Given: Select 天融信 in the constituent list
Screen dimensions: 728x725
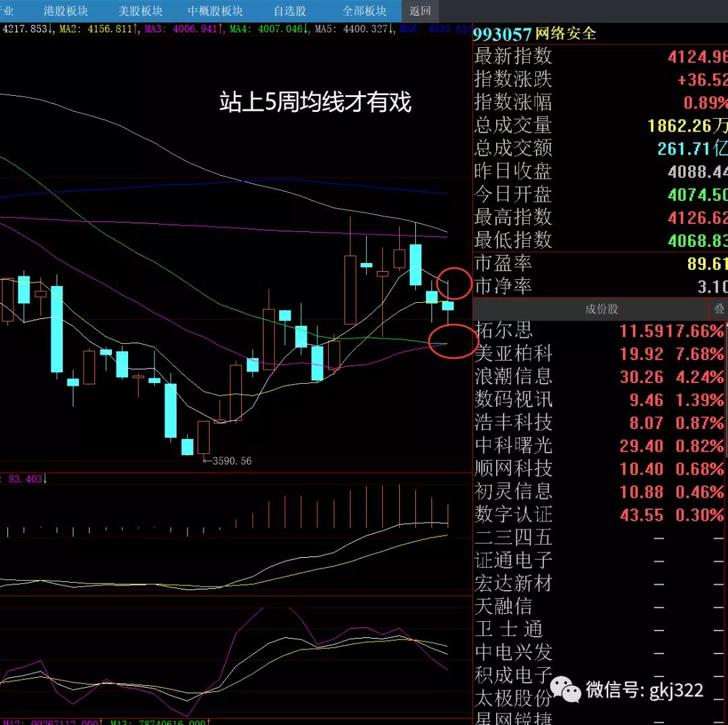Looking at the screenshot, I should [x=504, y=606].
